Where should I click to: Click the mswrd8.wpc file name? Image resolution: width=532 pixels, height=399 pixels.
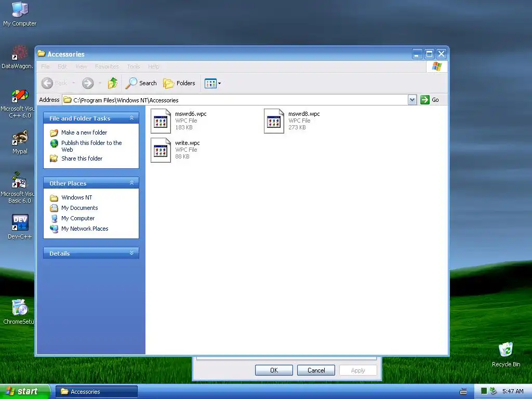[x=304, y=114]
